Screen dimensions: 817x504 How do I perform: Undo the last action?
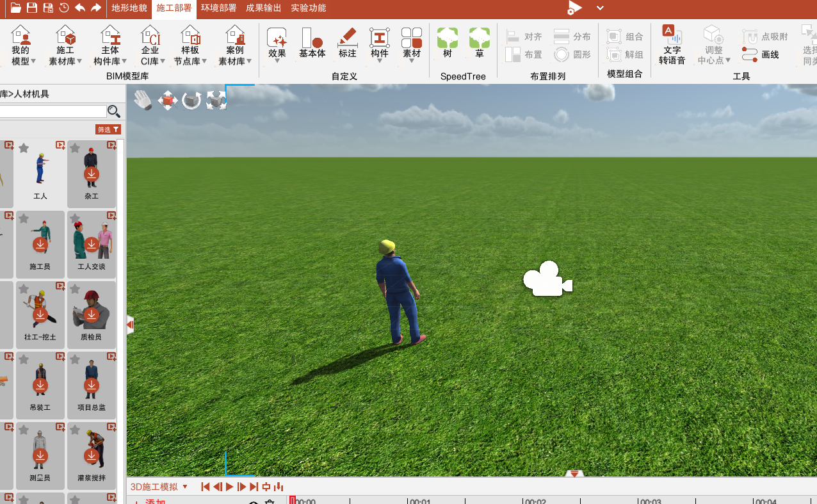click(80, 8)
